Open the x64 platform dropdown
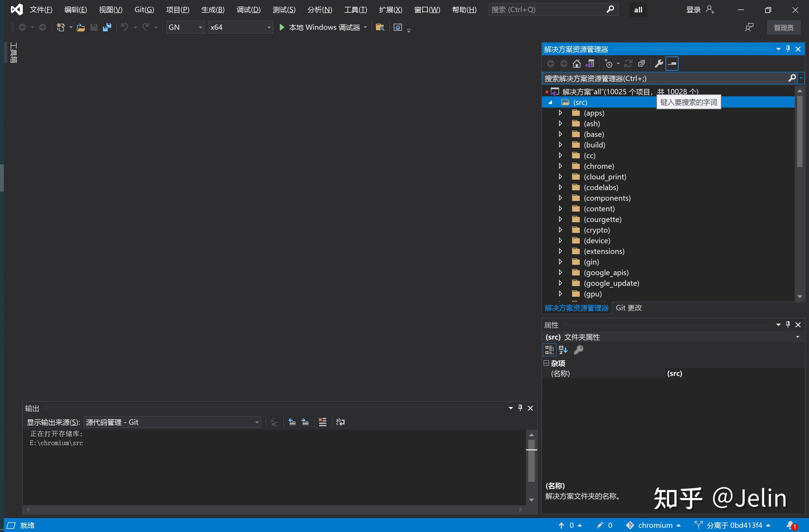 [241, 27]
